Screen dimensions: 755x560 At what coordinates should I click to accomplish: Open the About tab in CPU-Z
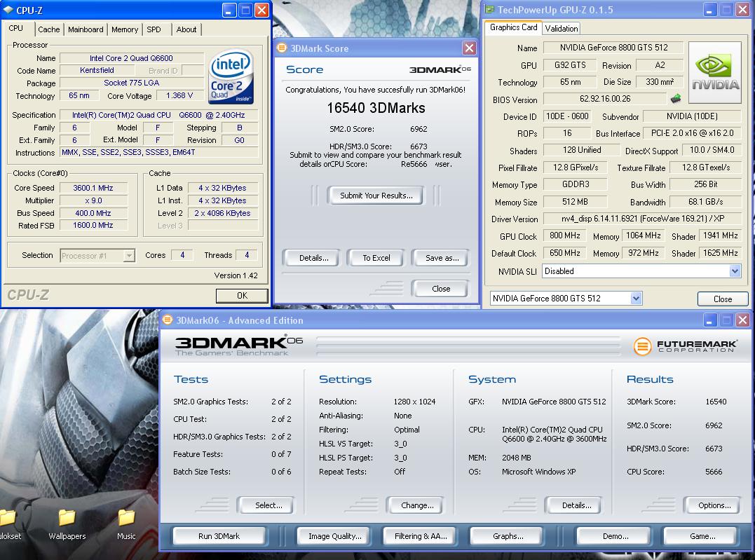(186, 29)
